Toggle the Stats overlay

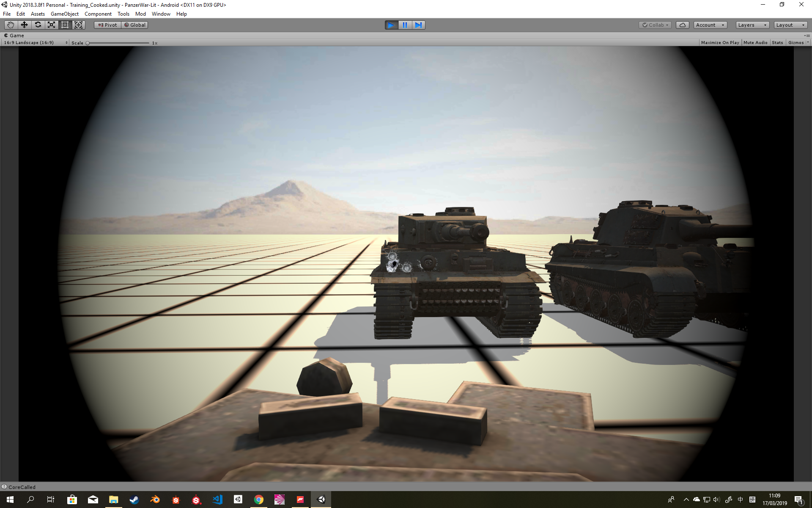pyautogui.click(x=777, y=43)
